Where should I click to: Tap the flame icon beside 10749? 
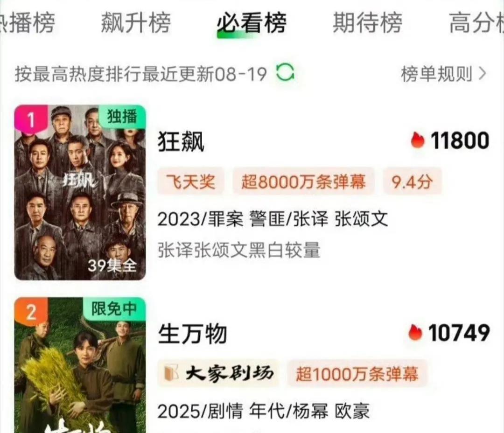(x=415, y=332)
